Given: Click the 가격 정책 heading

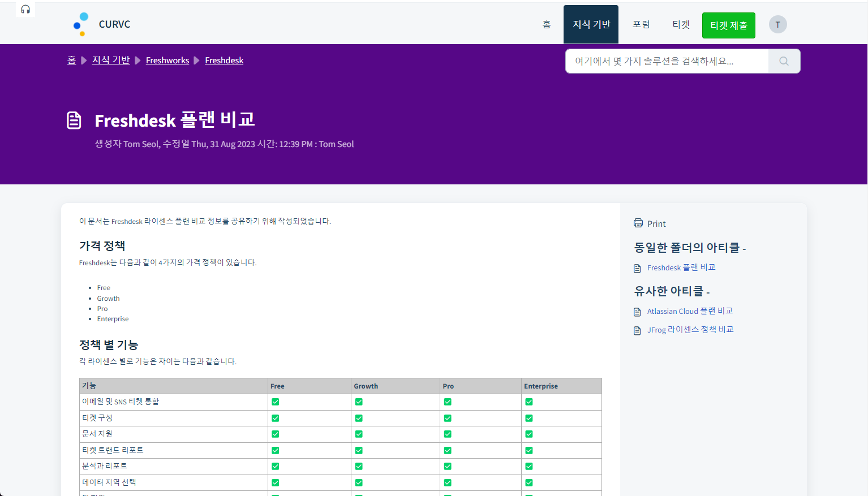Looking at the screenshot, I should (102, 246).
